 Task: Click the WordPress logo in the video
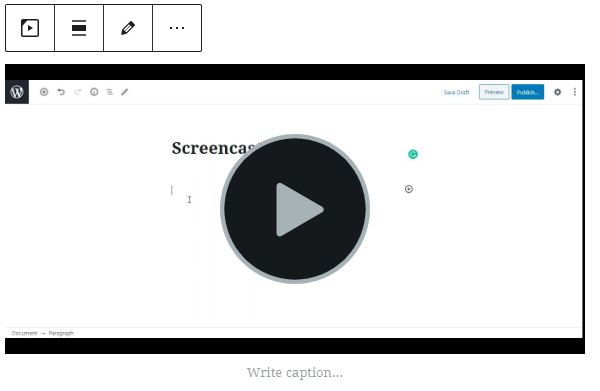point(17,92)
